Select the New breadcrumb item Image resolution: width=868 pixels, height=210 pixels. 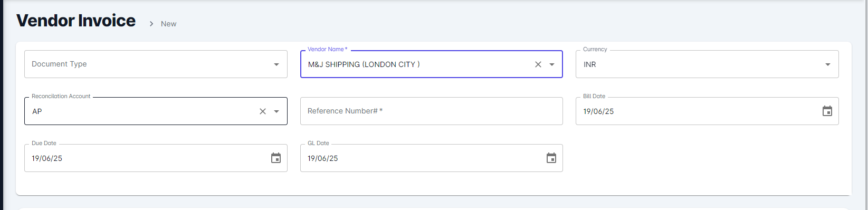(169, 24)
